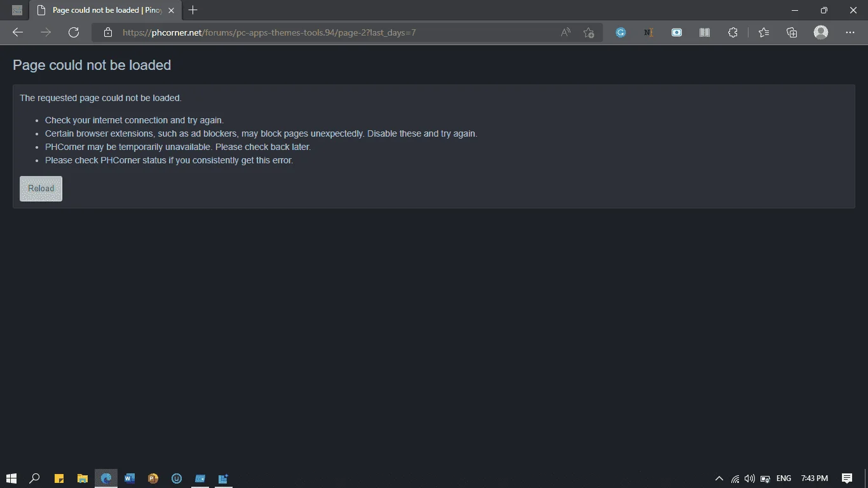Click 'PHCorner may be temporarily unavailable' bullet

pos(177,147)
